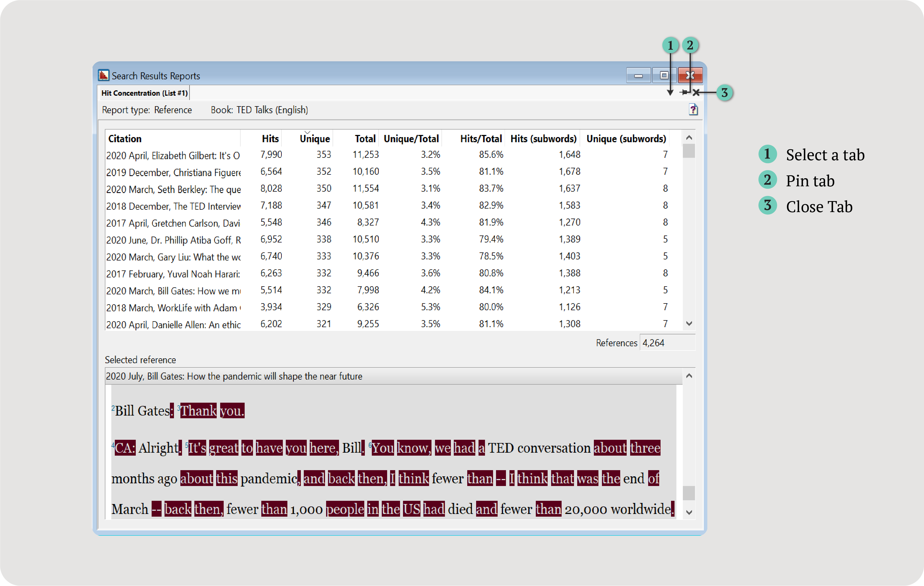Click the Unique (subwords) column header
The width and height of the screenshot is (924, 586).
coord(626,139)
